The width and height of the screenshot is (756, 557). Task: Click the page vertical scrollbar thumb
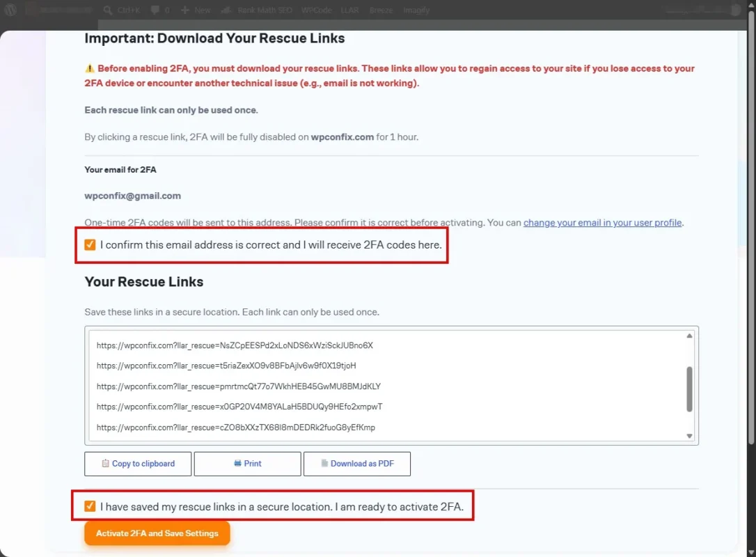[x=751, y=227]
